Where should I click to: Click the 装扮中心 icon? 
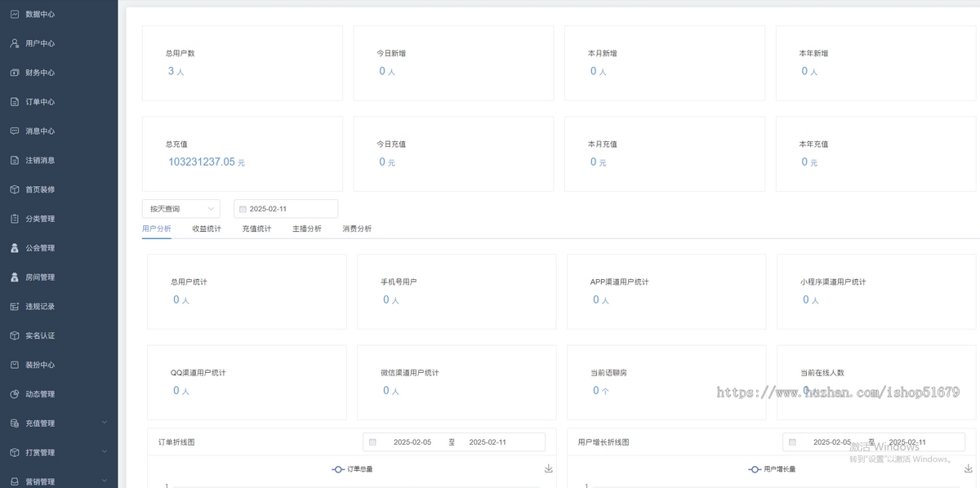pos(15,365)
